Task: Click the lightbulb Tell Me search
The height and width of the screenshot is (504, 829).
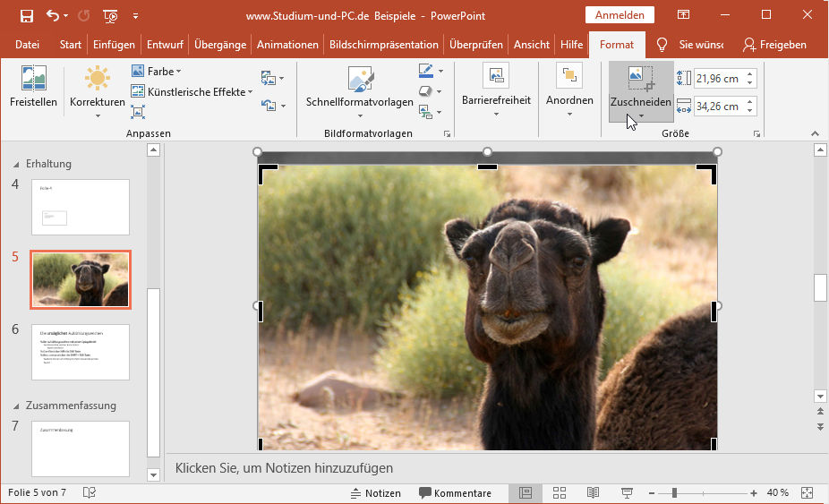Action: pos(662,45)
